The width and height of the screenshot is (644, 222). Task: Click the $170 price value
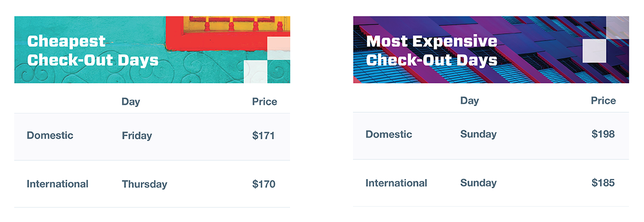264,184
